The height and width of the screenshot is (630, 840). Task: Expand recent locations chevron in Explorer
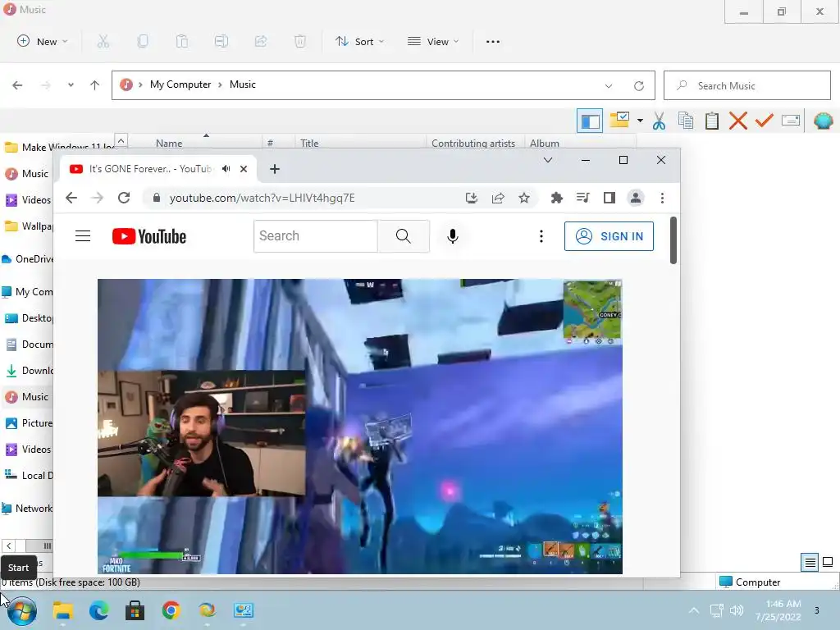pyautogui.click(x=71, y=85)
